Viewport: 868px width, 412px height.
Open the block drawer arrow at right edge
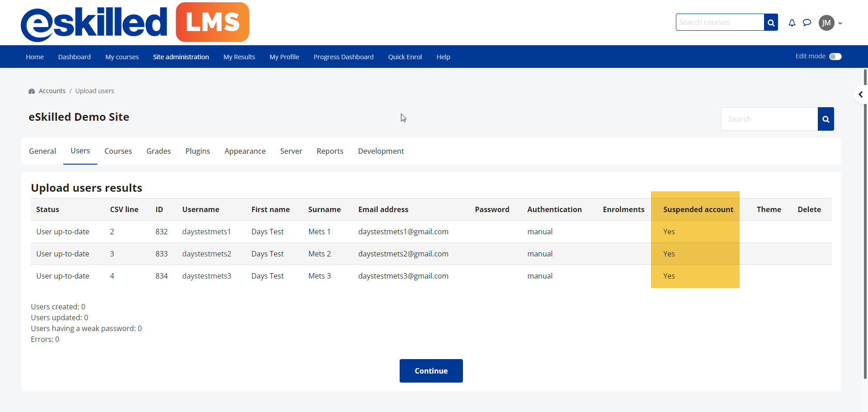coord(861,95)
